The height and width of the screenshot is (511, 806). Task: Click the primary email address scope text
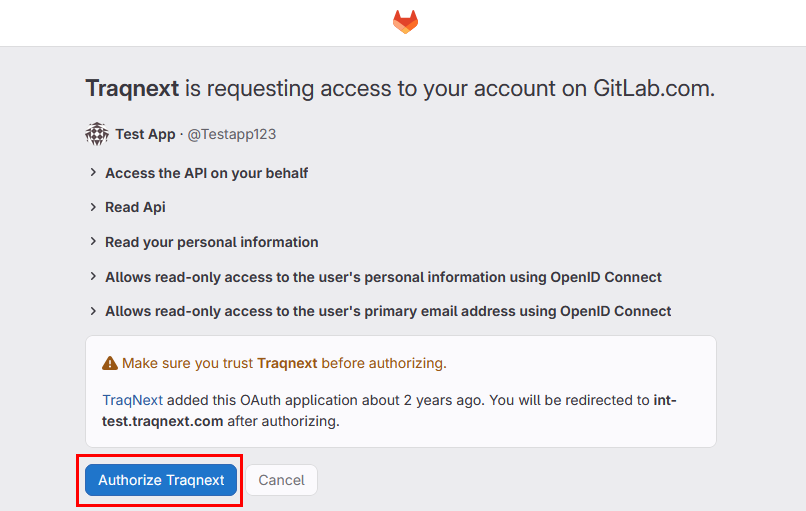tap(388, 311)
